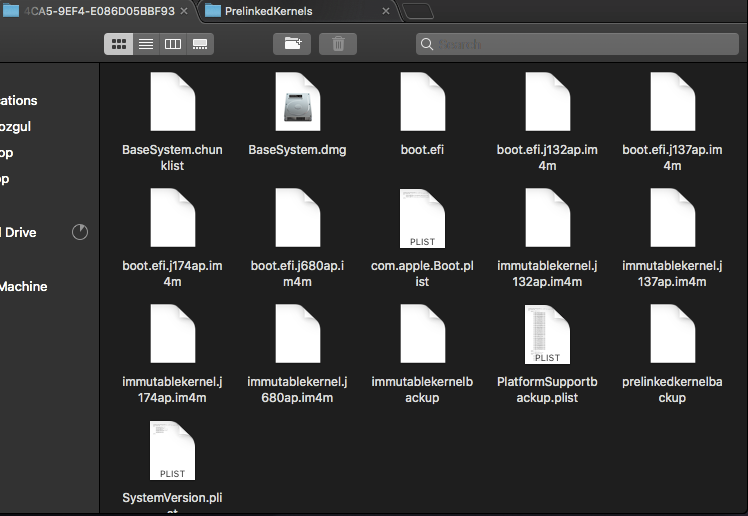Select the PlatformSupportbackup.plist file icon
The height and width of the screenshot is (516, 748).
tap(548, 334)
